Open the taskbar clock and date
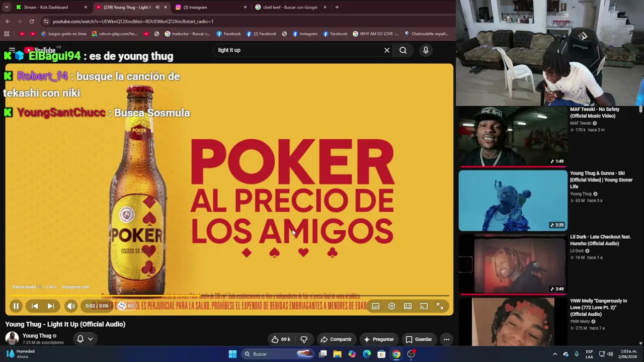 (628, 354)
